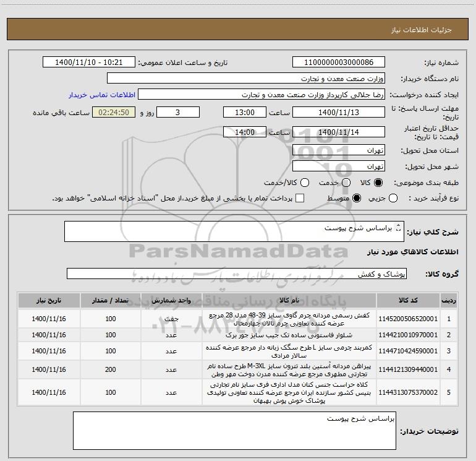
Task: Click the response deadline time 13:00
Action: pyautogui.click(x=245, y=112)
